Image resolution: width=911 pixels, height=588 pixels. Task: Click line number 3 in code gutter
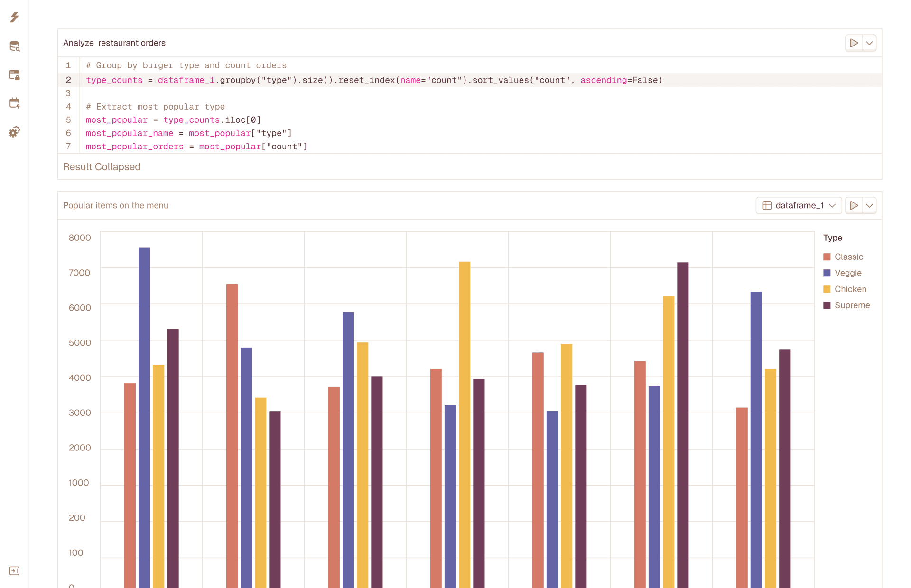click(68, 93)
